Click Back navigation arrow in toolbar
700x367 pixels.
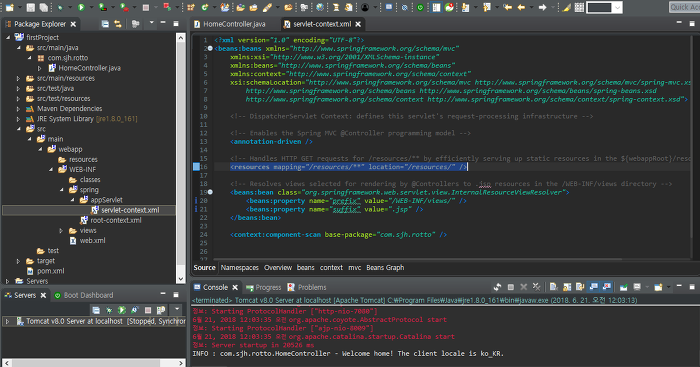tap(521, 7)
